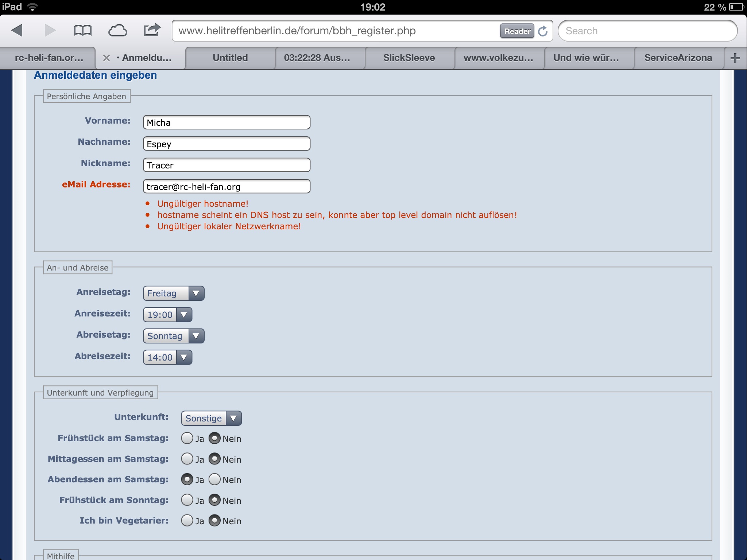Tap the Safari Search field
Screen dimensions: 747x560
[x=647, y=31]
